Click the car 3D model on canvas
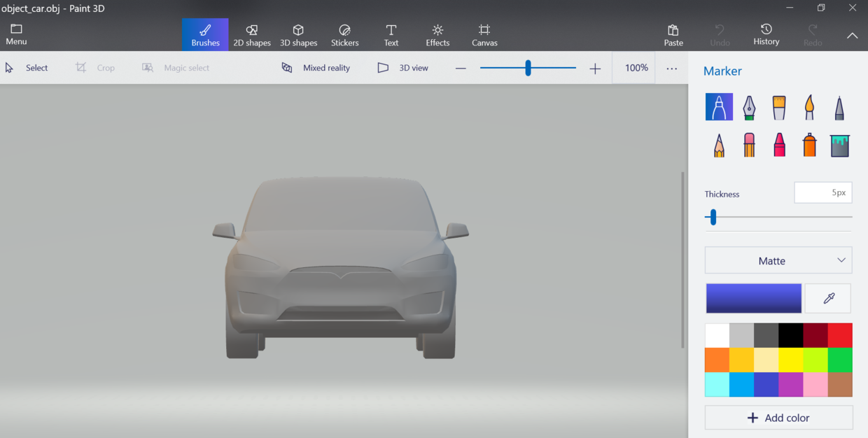Image resolution: width=868 pixels, height=438 pixels. (340, 269)
